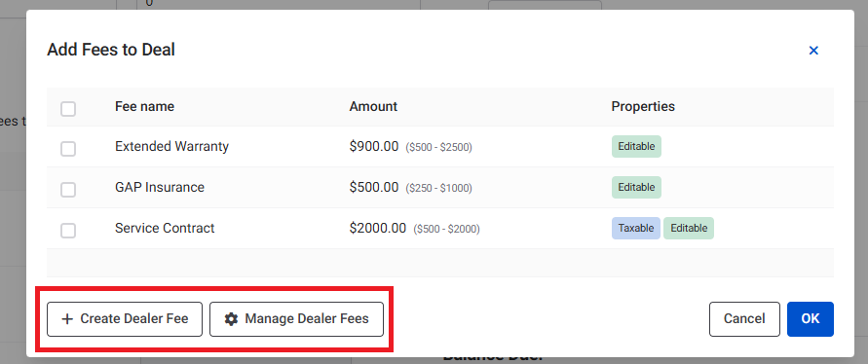Confirm with the OK button
The image size is (868, 364).
(x=811, y=319)
